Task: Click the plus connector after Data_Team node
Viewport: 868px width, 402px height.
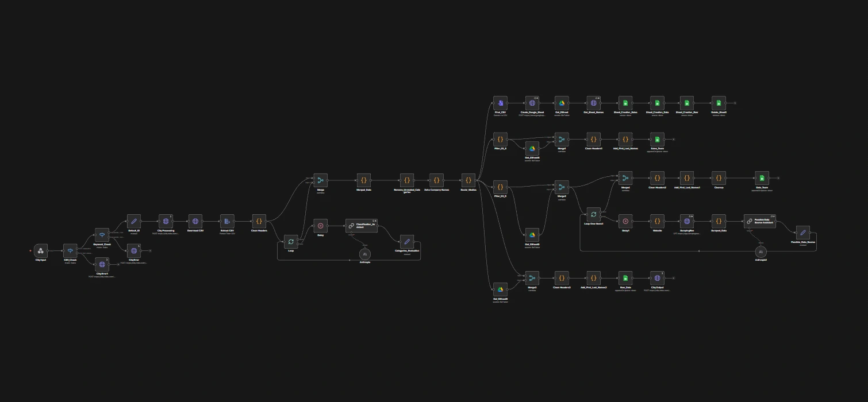Action: point(778,178)
